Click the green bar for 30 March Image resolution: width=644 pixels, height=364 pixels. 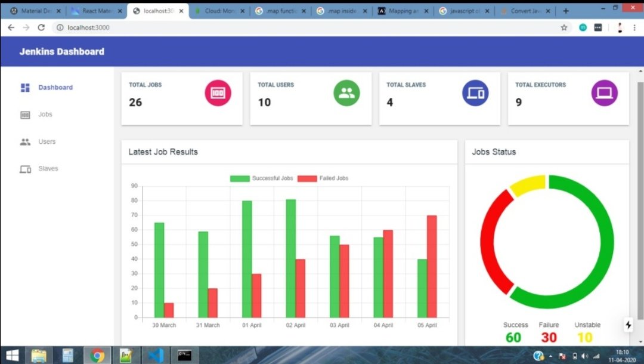coord(159,270)
